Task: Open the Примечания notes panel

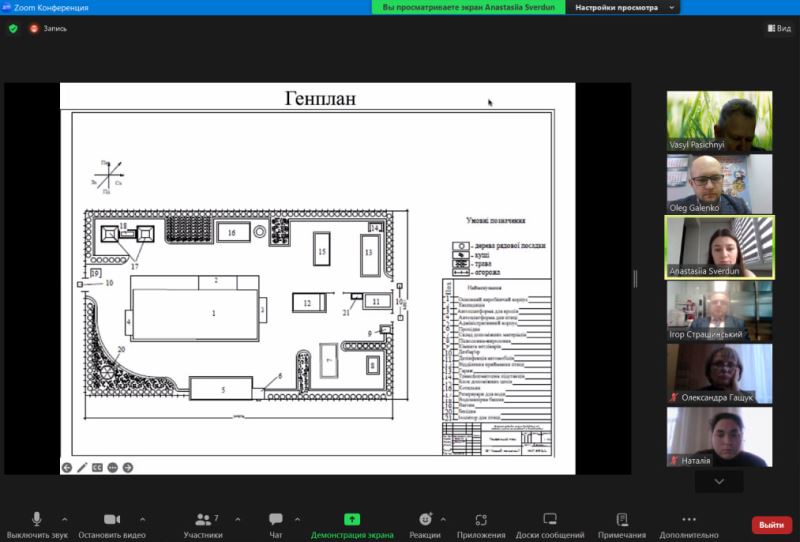Action: (x=622, y=524)
